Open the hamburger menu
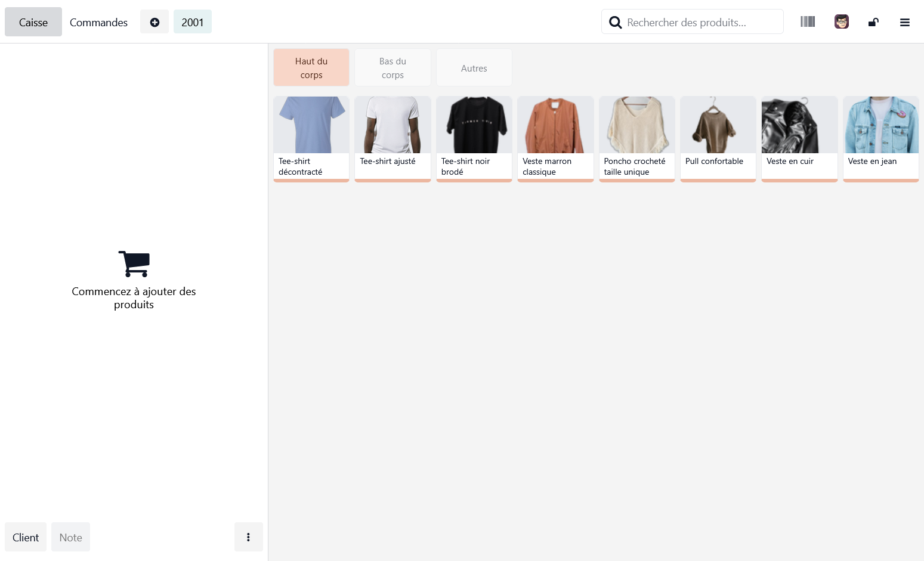924x561 pixels. point(905,22)
